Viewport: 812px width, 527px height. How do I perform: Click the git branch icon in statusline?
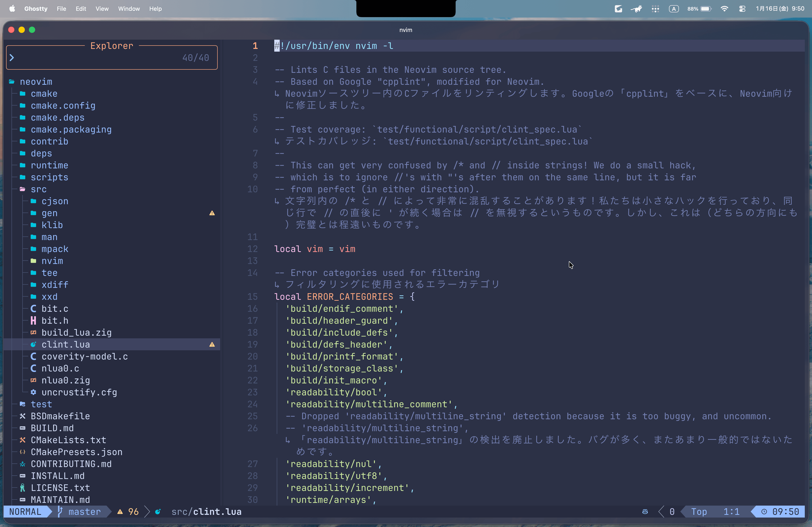point(60,511)
